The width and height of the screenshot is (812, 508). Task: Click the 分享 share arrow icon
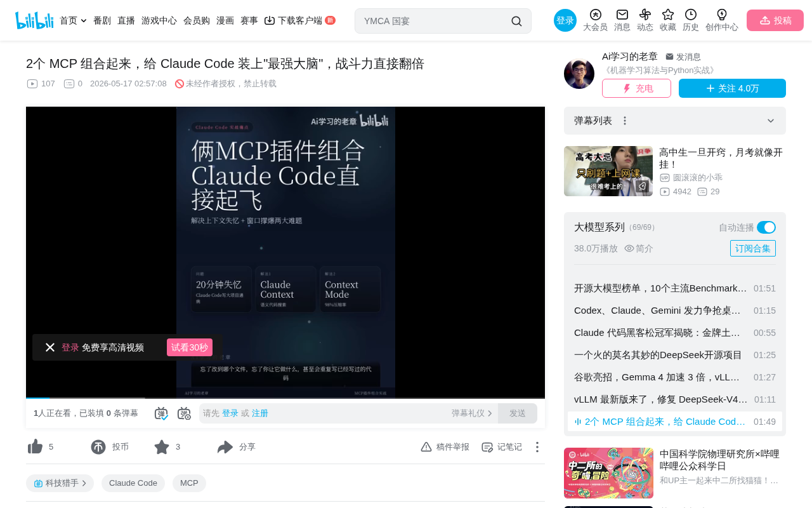225,447
